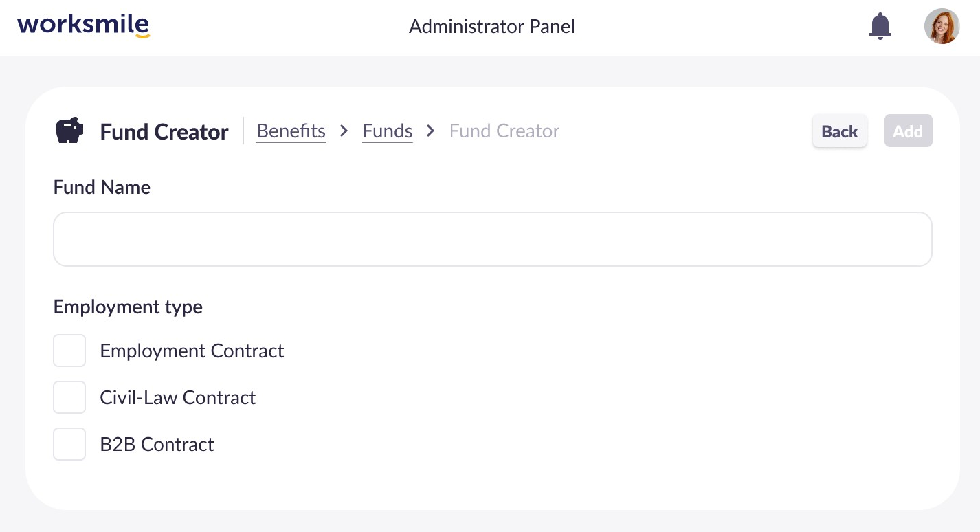Click the Administrator Panel header title
The width and height of the screenshot is (980, 532).
(491, 27)
